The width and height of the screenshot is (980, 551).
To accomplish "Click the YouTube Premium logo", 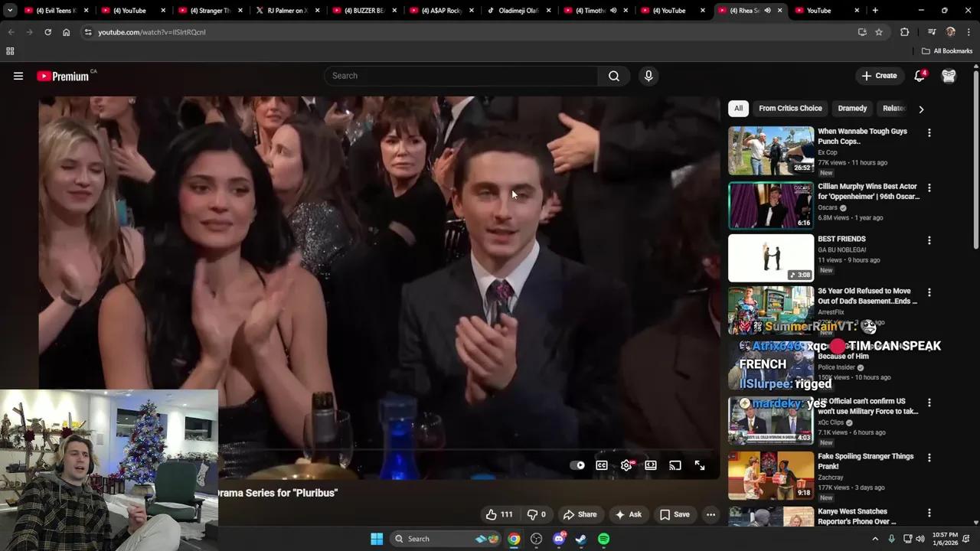I will 64,76.
